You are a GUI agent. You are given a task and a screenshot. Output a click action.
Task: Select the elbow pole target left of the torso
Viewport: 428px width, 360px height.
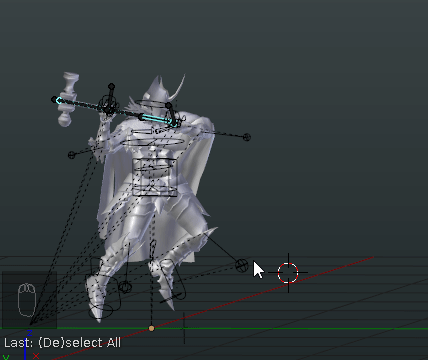(71, 155)
